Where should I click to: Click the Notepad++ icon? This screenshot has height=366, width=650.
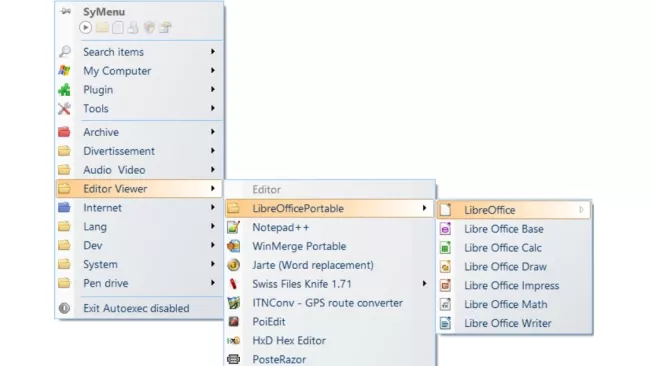(x=234, y=227)
